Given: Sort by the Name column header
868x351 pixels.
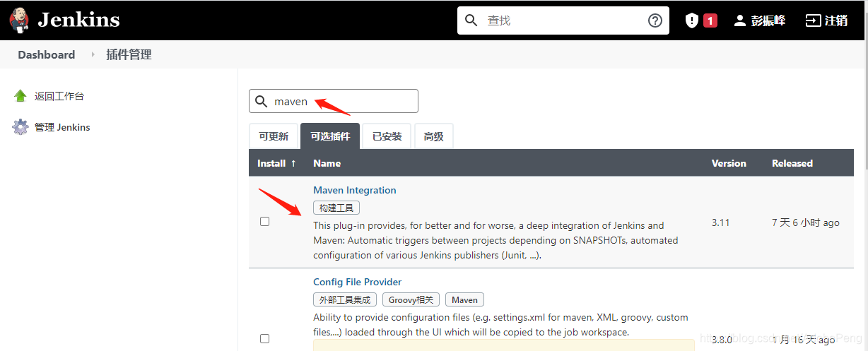Looking at the screenshot, I should pyautogui.click(x=327, y=163).
